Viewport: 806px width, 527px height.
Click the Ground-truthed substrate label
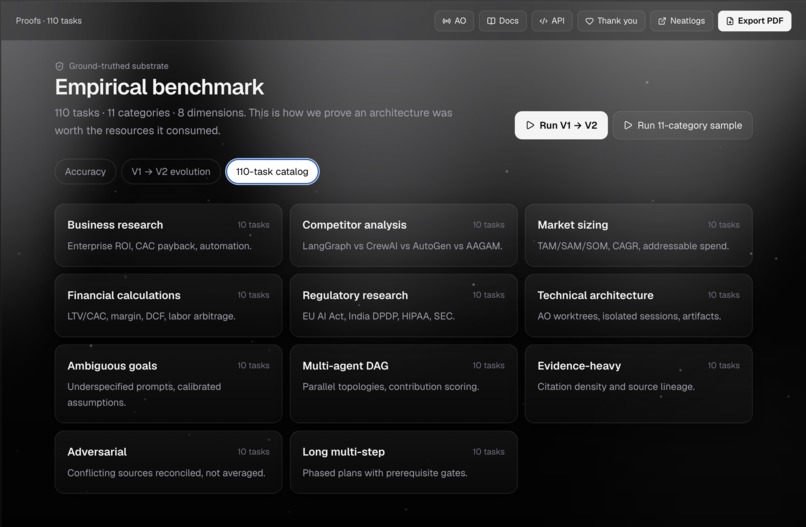(119, 66)
